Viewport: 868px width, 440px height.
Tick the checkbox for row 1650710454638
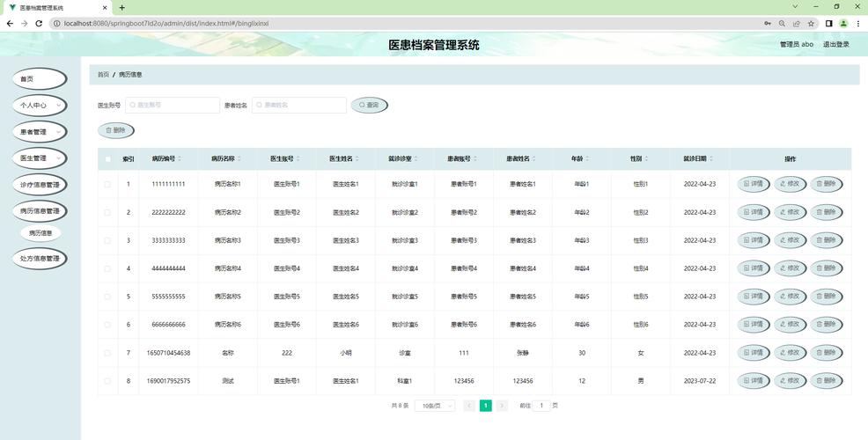point(107,353)
